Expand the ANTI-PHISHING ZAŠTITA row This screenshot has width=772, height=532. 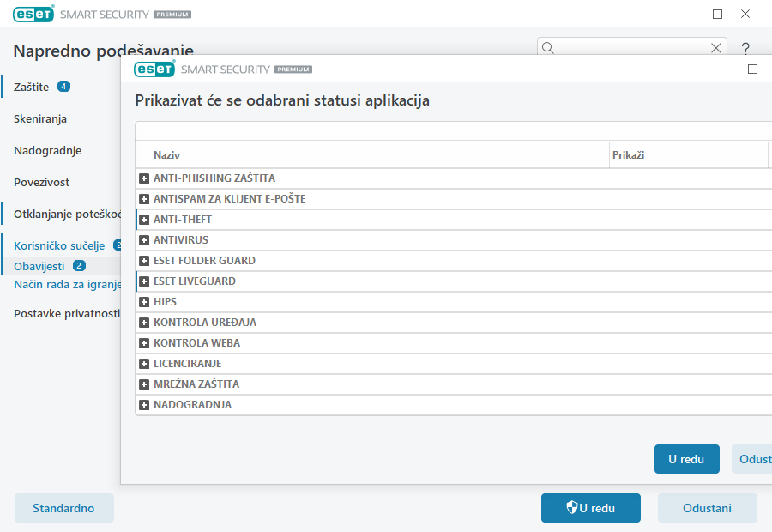click(144, 178)
